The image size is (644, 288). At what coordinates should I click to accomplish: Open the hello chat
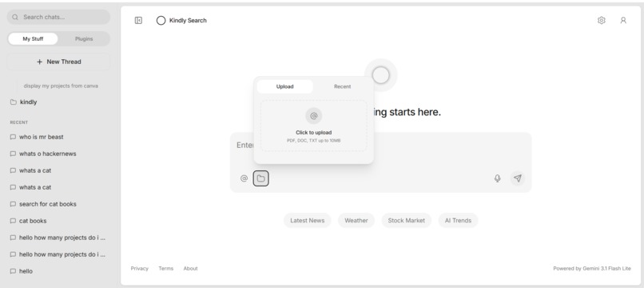58,271
